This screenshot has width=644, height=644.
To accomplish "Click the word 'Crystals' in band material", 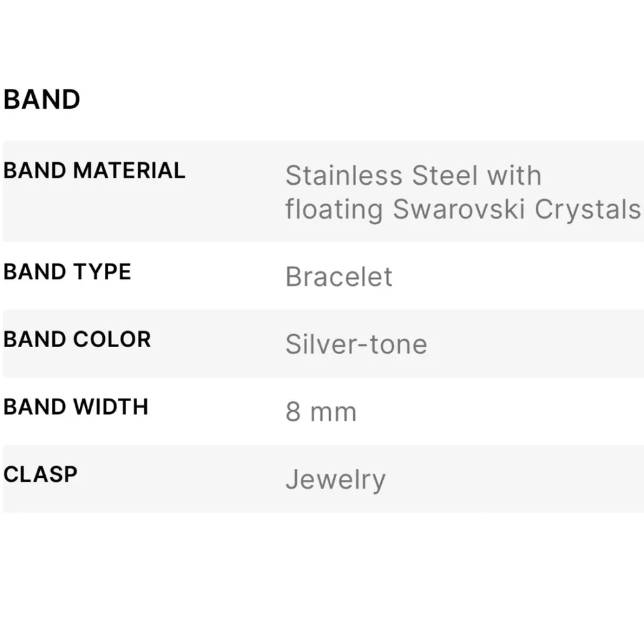I will [x=587, y=210].
